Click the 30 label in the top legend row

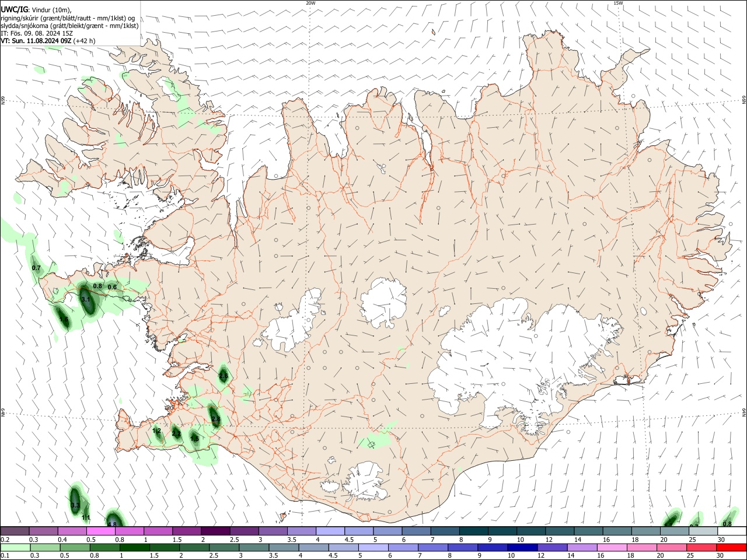[x=721, y=540]
